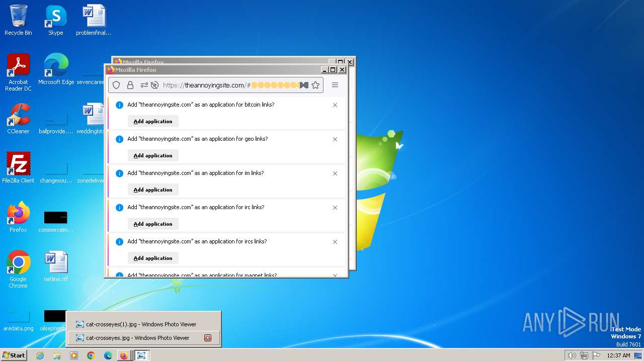The width and height of the screenshot is (644, 362).
Task: Add application for ircs links
Action: coord(153,258)
